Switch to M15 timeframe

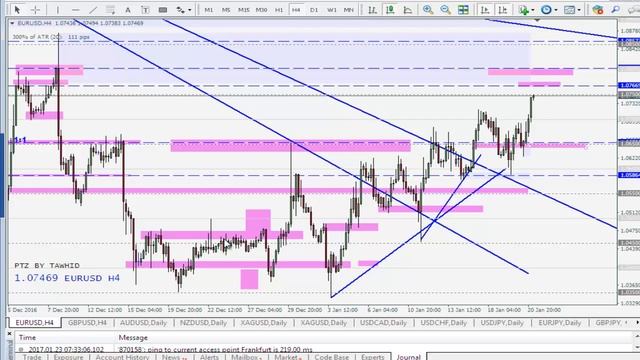pos(244,9)
